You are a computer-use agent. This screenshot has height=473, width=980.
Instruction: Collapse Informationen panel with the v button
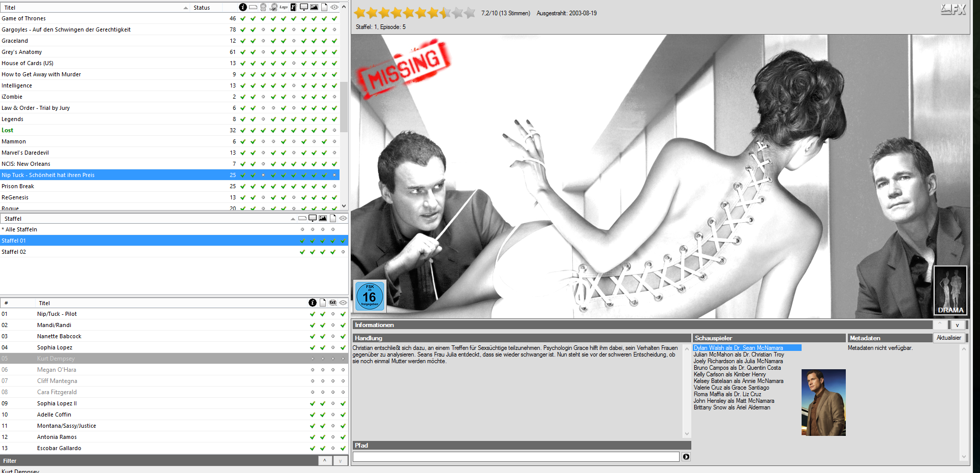(957, 325)
